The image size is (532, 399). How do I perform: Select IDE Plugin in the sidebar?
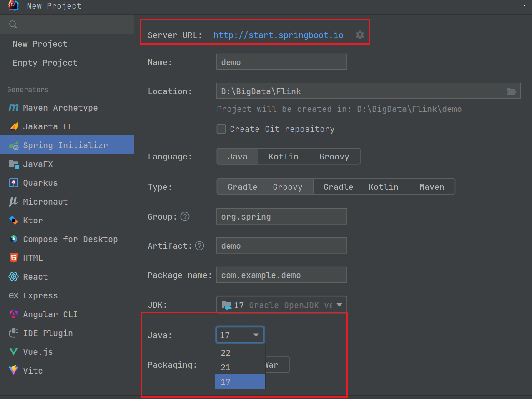click(x=67, y=333)
